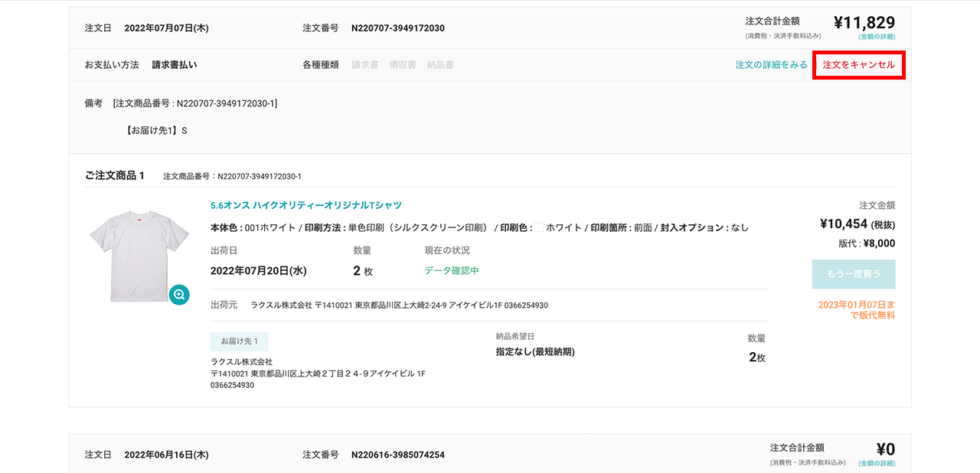Click the 請求書払い payment method text
The image size is (980, 473).
(175, 65)
